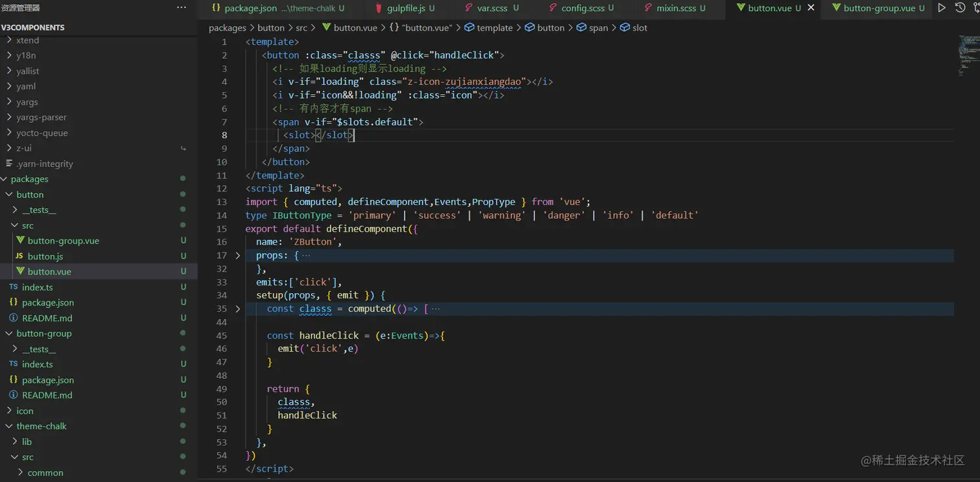Viewport: 980px width, 482px height.
Task: Click braces icon of package.json under button folder
Action: [14, 302]
